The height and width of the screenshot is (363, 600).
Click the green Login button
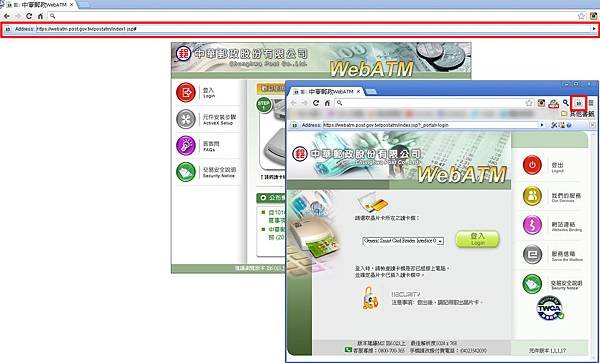pyautogui.click(x=478, y=239)
